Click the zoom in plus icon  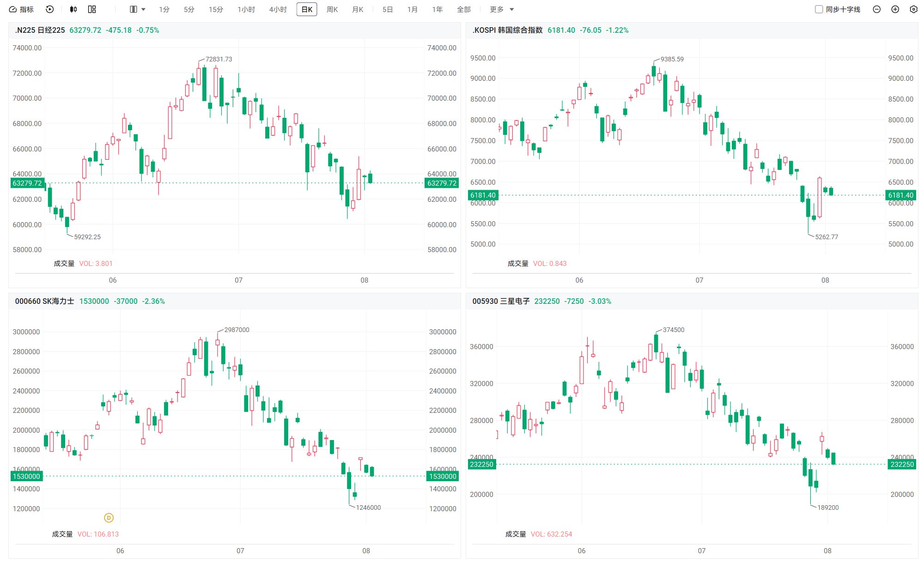pos(895,9)
